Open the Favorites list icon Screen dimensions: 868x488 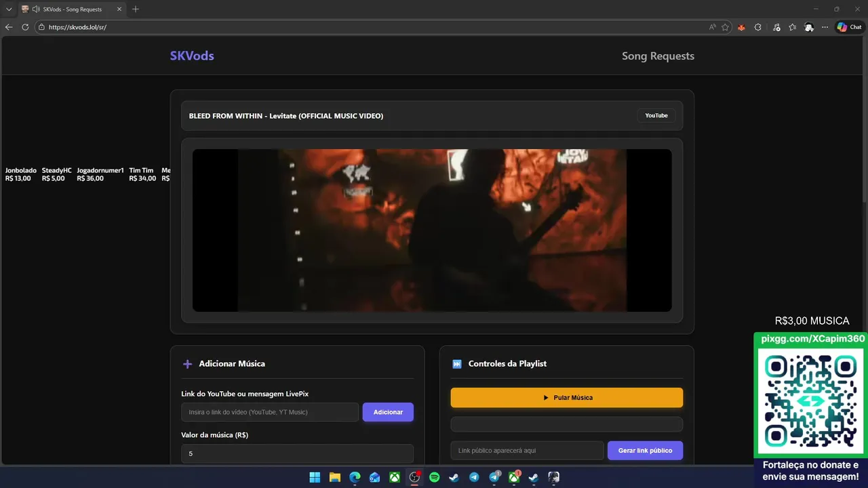click(x=792, y=27)
